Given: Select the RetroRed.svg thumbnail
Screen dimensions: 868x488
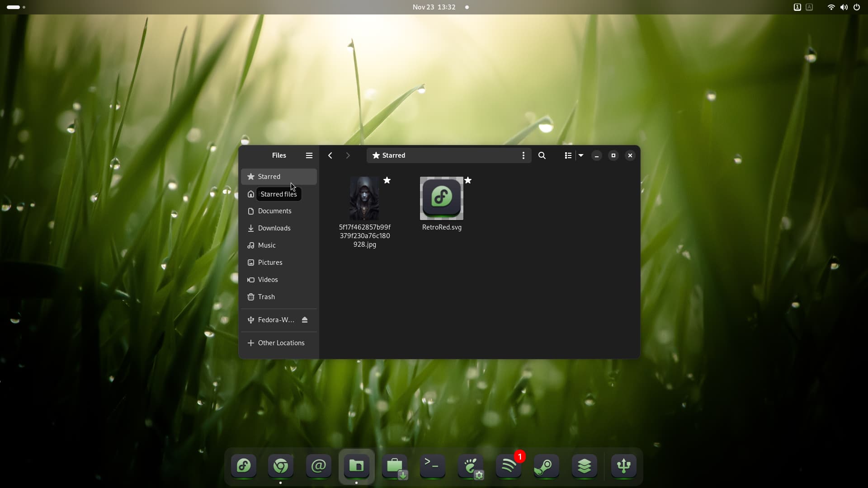Looking at the screenshot, I should [x=442, y=198].
